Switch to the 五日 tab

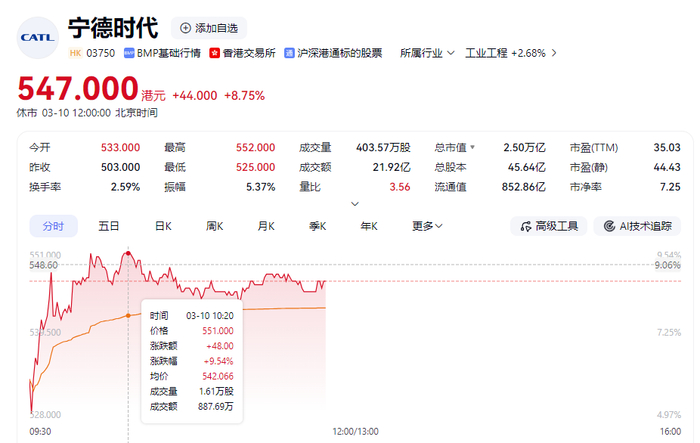tap(108, 226)
